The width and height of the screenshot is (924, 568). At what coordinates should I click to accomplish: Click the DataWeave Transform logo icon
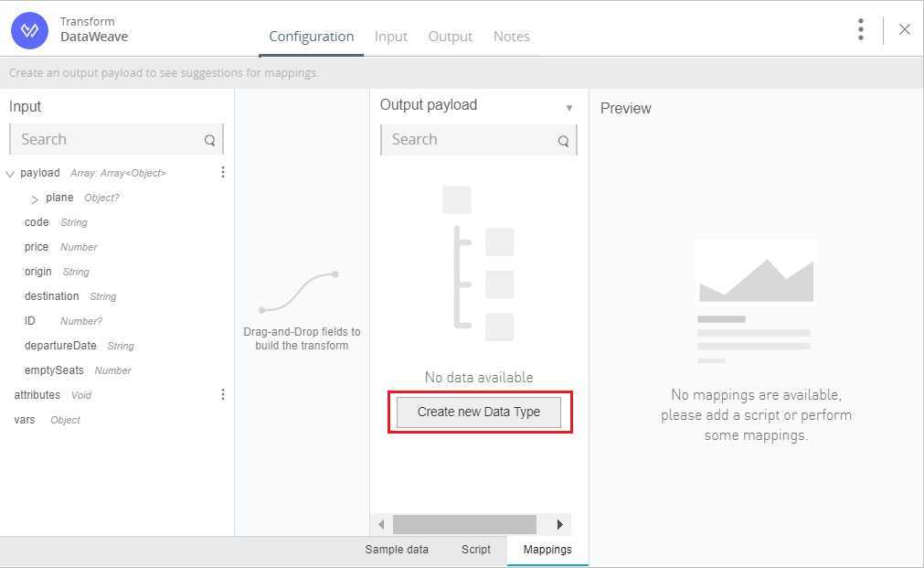click(x=29, y=30)
